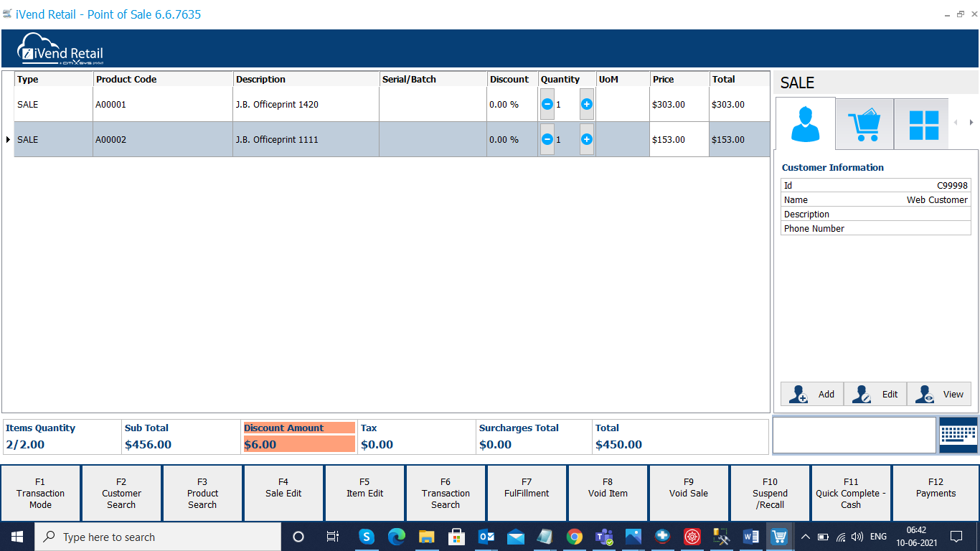Select the Serial/Batch column header

[433, 79]
